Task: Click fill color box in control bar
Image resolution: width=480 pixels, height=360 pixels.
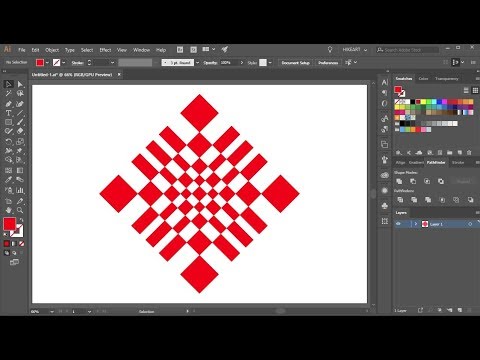Action: coord(40,62)
